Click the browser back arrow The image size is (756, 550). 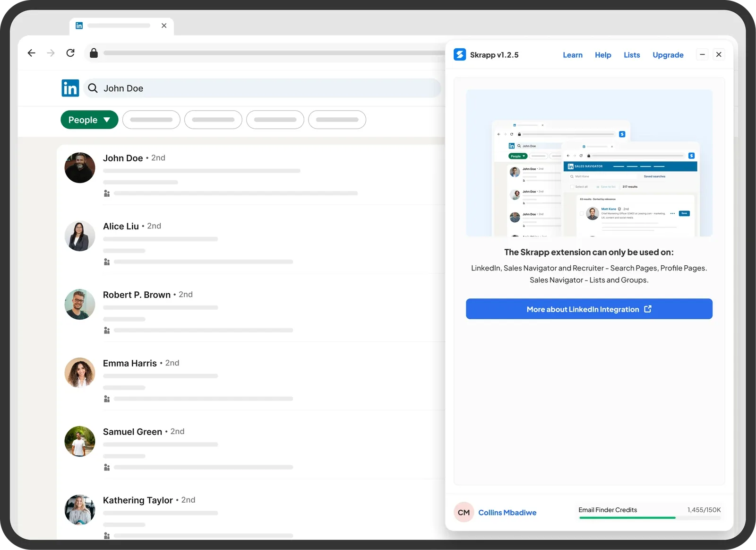(32, 53)
